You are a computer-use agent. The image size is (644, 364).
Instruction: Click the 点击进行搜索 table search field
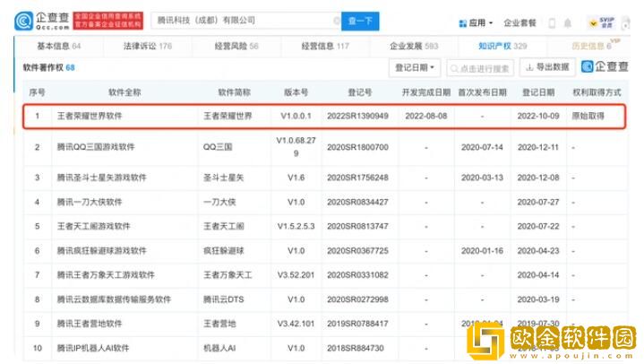(x=480, y=68)
